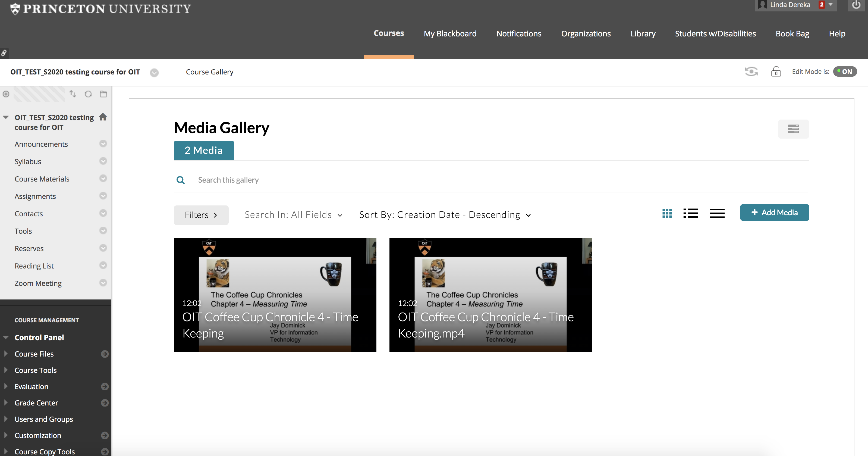This screenshot has height=456, width=868.
Task: Open Course Materials options chevron
Action: click(x=103, y=179)
